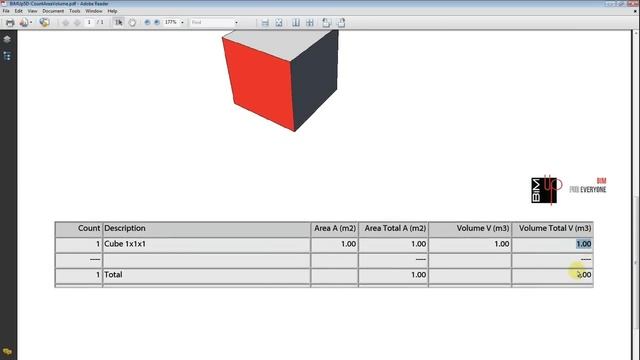Open the Tools menu
The width and height of the screenshot is (640, 360).
click(x=75, y=11)
